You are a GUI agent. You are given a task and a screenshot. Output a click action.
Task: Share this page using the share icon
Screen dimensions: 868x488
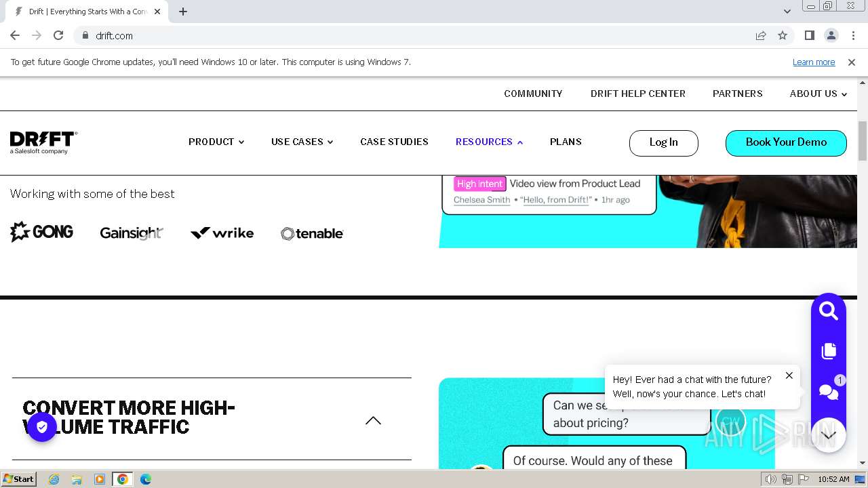(x=761, y=35)
